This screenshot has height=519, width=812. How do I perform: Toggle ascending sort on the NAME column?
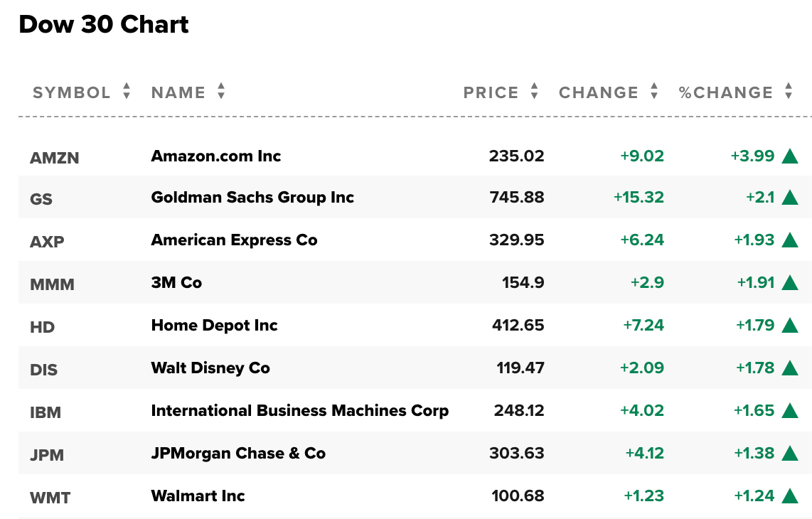click(220, 92)
